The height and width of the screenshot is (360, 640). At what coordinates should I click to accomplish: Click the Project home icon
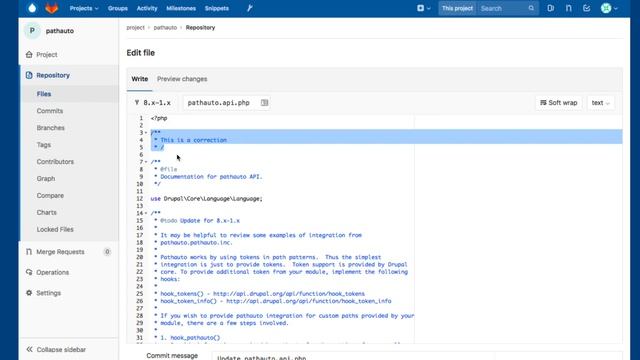(x=29, y=55)
